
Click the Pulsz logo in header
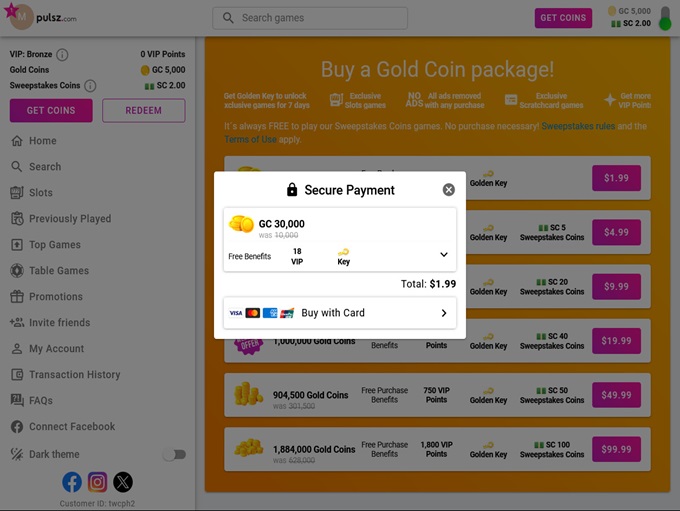pyautogui.click(x=40, y=17)
